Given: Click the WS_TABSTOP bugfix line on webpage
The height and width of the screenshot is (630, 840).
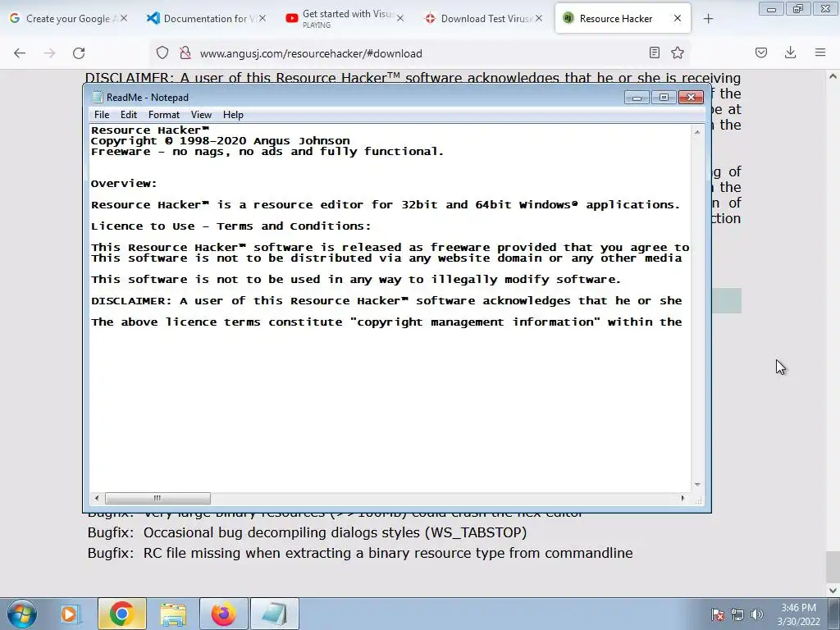Looking at the screenshot, I should pyautogui.click(x=307, y=532).
